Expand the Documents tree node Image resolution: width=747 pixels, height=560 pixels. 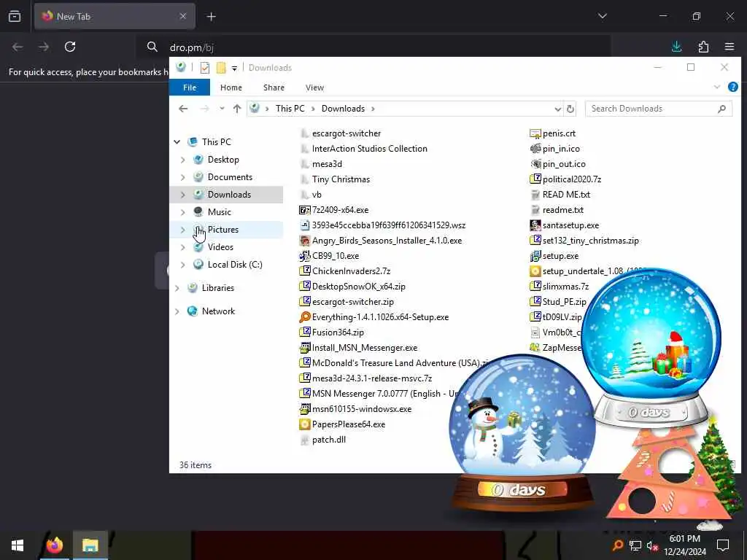pyautogui.click(x=183, y=177)
